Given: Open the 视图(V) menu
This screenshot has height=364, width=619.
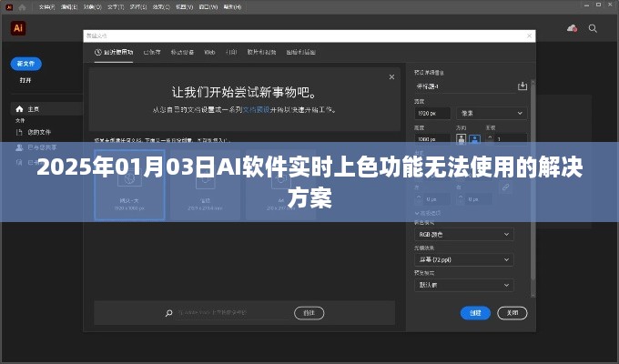Looking at the screenshot, I should point(184,7).
